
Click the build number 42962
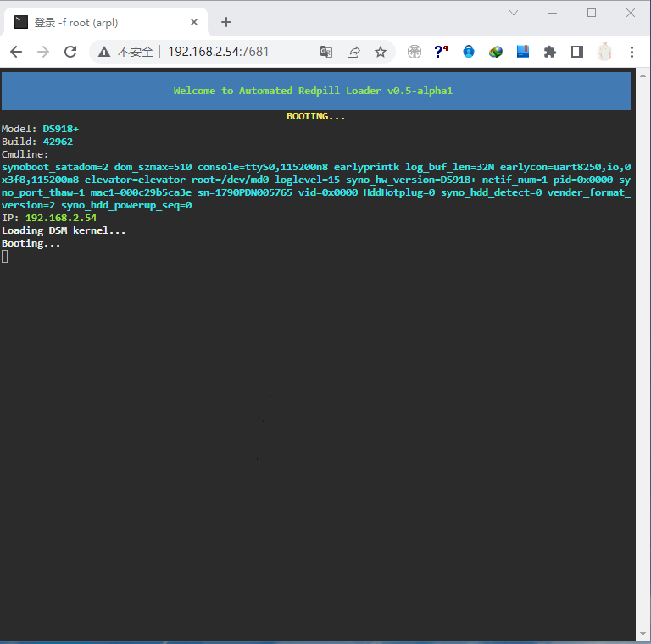[x=58, y=142]
